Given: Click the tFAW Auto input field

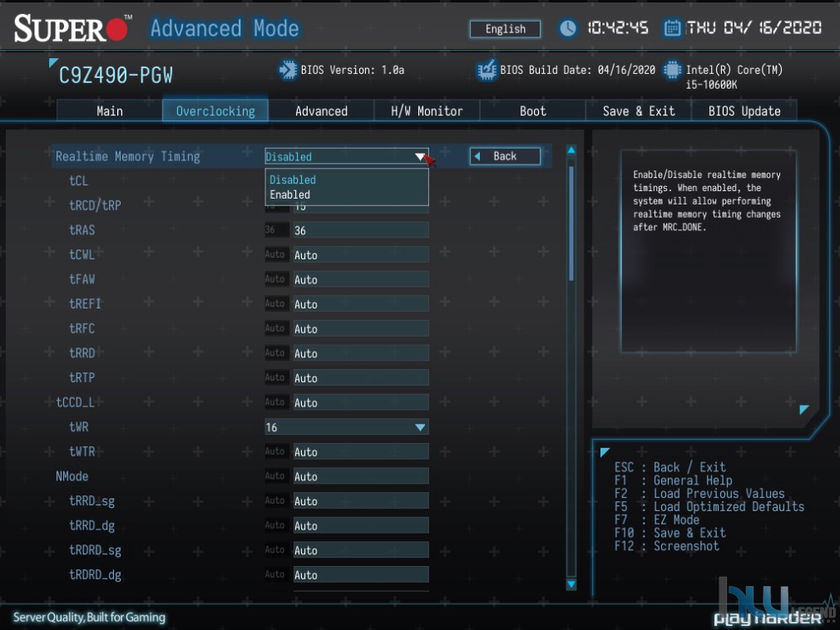Looking at the screenshot, I should pyautogui.click(x=361, y=279).
